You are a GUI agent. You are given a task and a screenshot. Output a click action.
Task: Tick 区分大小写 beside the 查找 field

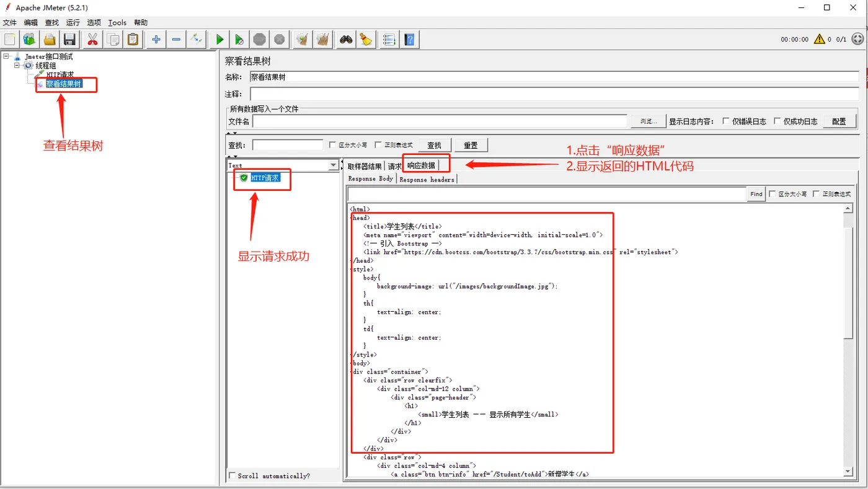pos(332,145)
